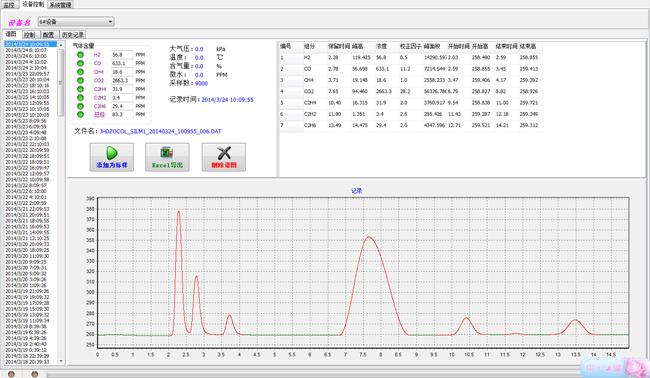Image resolution: width=650 pixels, height=378 pixels.
Task: Click the H2 concentration field 56.8
Action: click(x=122, y=55)
